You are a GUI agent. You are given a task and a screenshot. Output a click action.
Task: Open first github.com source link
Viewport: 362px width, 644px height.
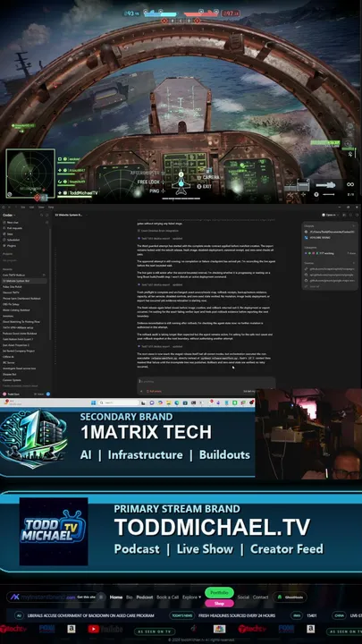click(x=331, y=269)
